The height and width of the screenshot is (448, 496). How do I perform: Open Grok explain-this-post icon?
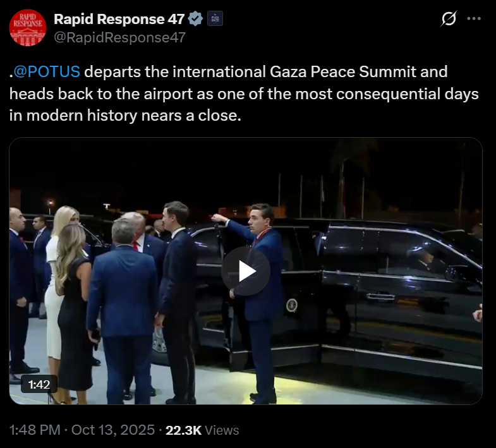click(449, 19)
